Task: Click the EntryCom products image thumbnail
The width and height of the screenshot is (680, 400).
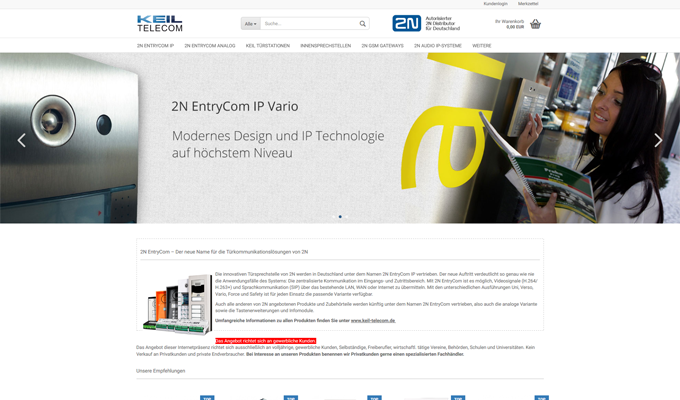Action: click(177, 304)
